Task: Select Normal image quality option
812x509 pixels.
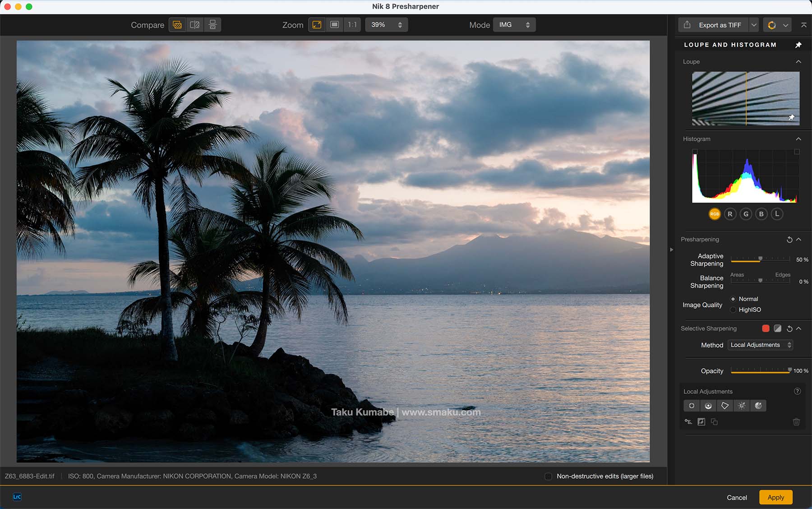Action: [733, 299]
